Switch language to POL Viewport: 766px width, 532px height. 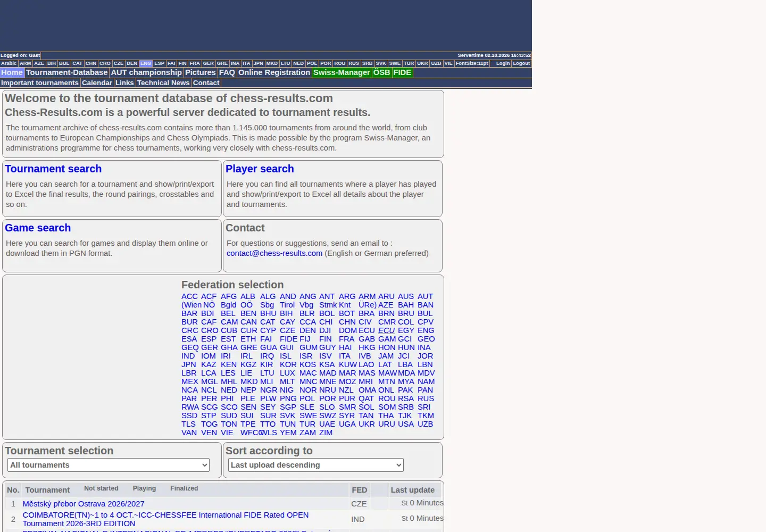312,63
